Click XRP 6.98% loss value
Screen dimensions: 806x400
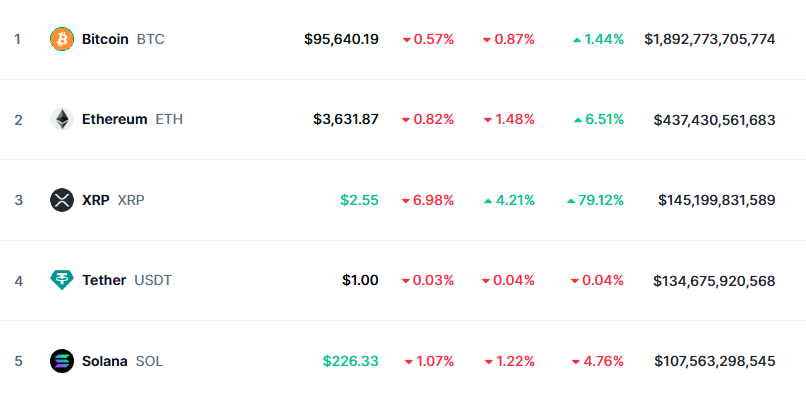point(428,200)
